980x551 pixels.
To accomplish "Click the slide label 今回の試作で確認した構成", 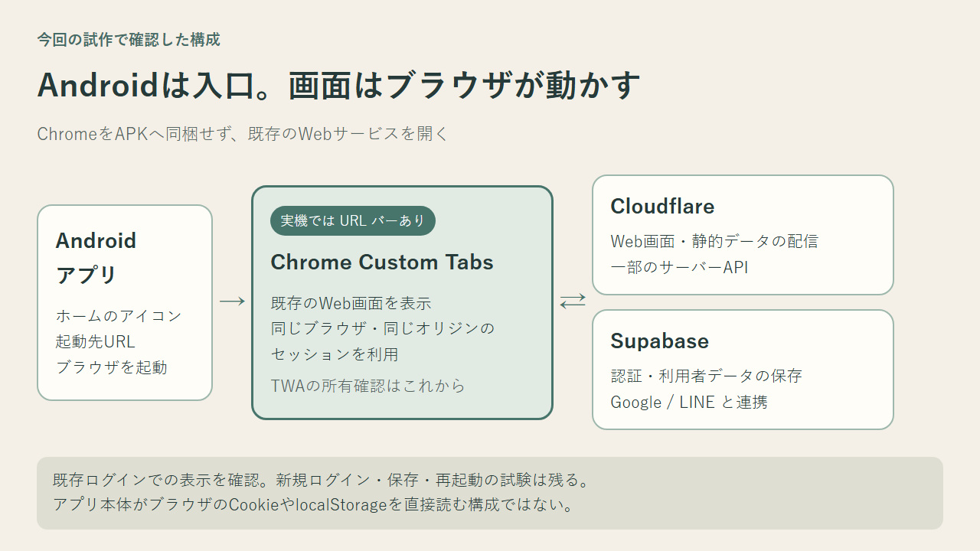I will click(x=129, y=40).
